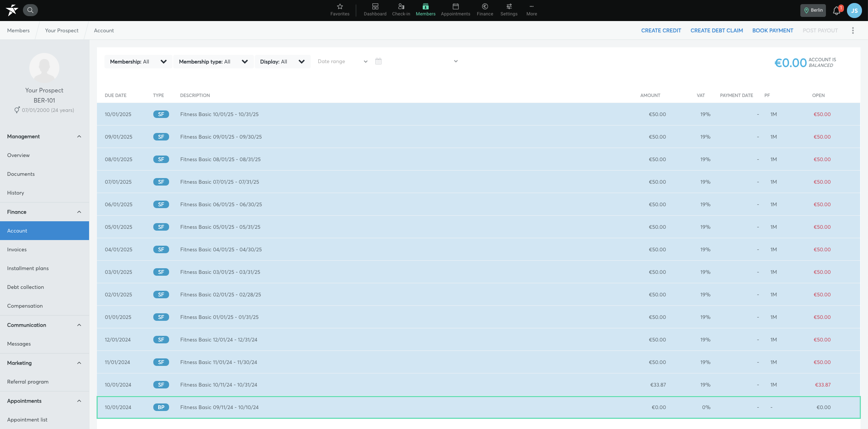Viewport: 868px width, 429px height.
Task: Click the OPEN column header
Action: (x=818, y=95)
